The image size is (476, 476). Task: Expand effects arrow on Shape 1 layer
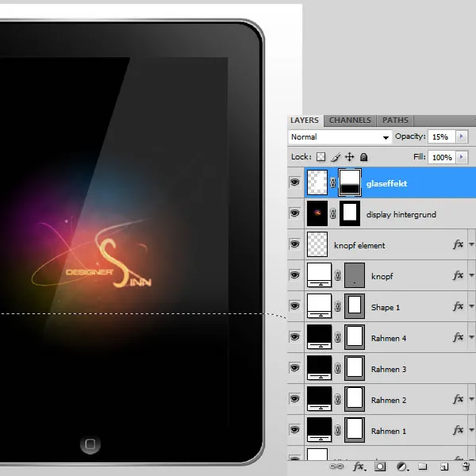(471, 306)
